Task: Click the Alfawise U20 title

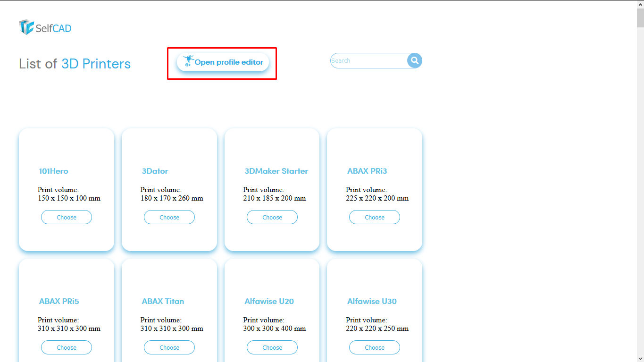Action: pos(269,301)
